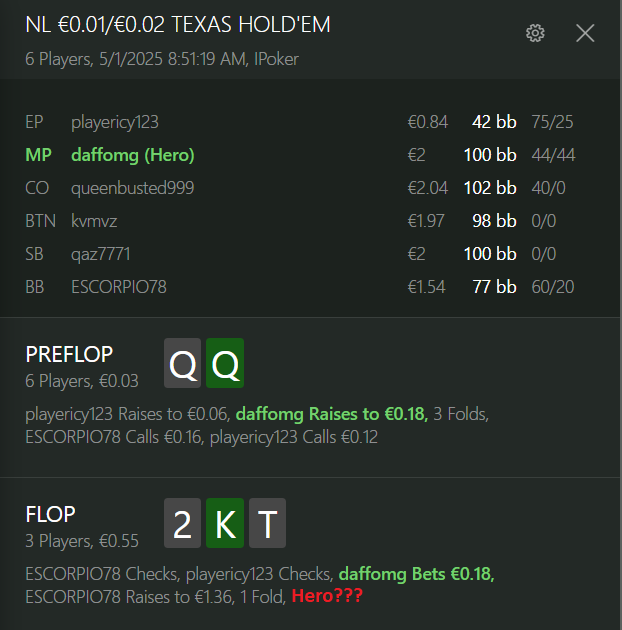Click player name playericy123 in EP
The image size is (622, 630).
point(115,122)
